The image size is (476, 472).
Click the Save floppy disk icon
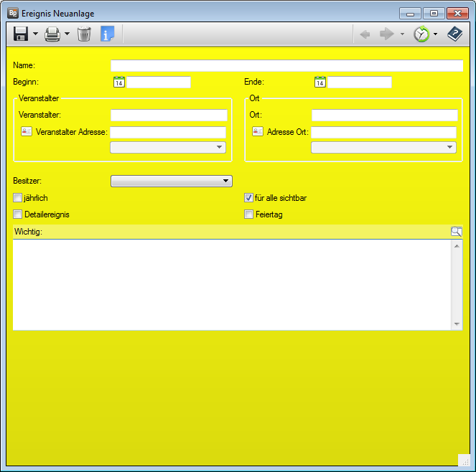(x=21, y=34)
